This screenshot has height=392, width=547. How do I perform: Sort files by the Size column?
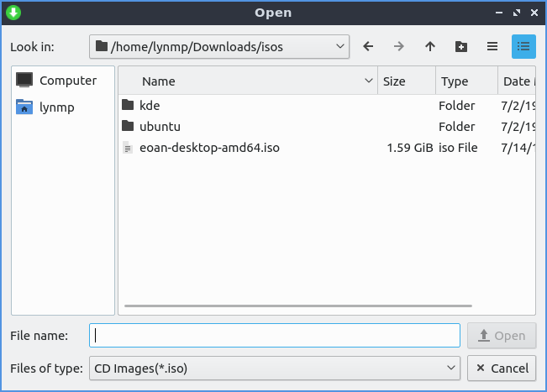[407, 81]
